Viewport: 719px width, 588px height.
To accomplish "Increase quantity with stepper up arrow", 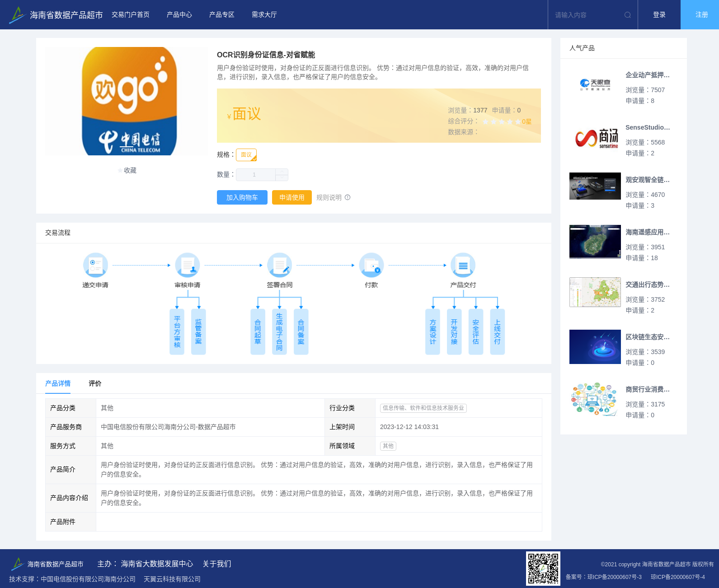I will click(282, 172).
